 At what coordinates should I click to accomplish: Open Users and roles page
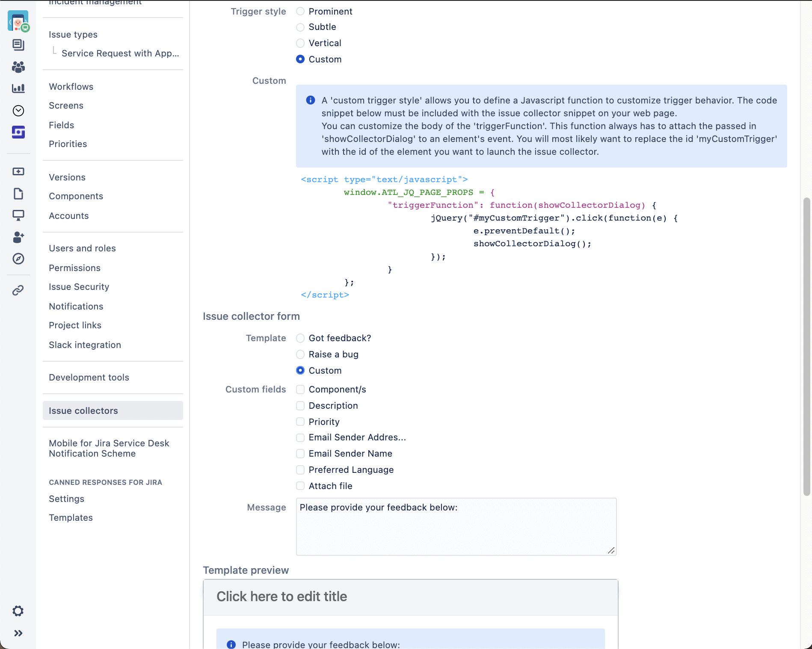point(82,248)
